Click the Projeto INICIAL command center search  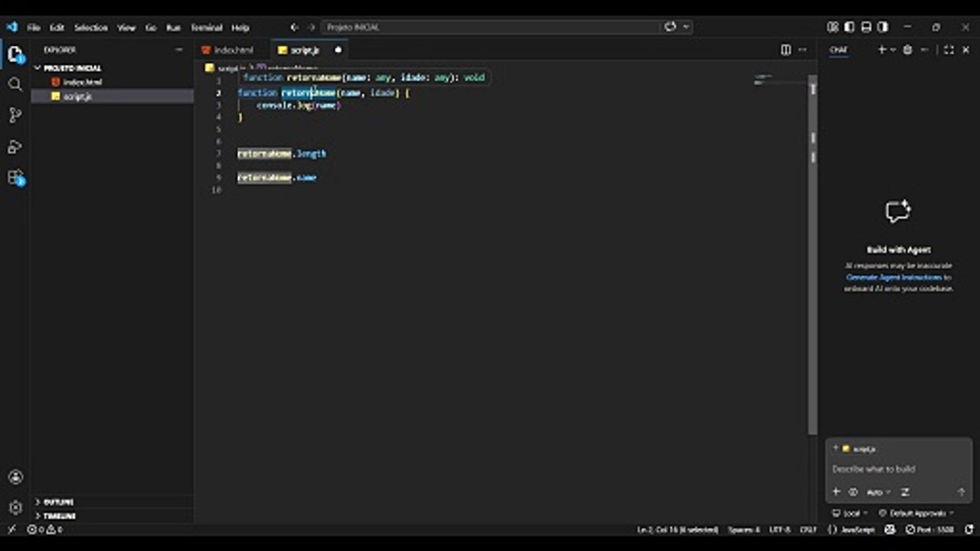coord(491,27)
